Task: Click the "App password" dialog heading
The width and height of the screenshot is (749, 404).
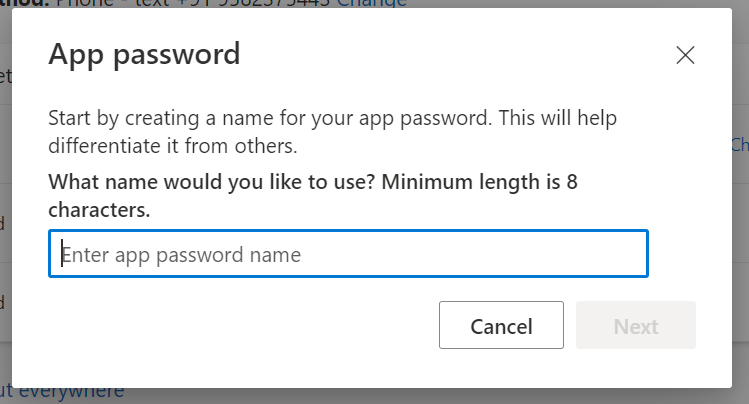Action: (144, 53)
